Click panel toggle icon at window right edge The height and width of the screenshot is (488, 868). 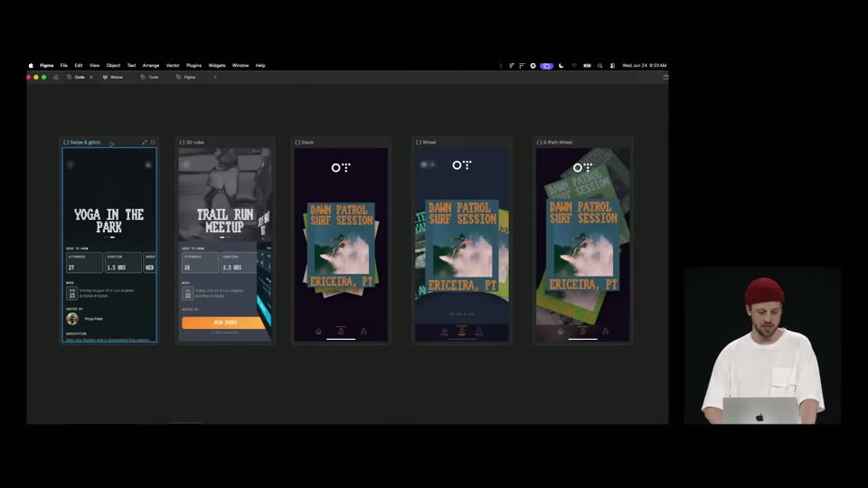[665, 77]
